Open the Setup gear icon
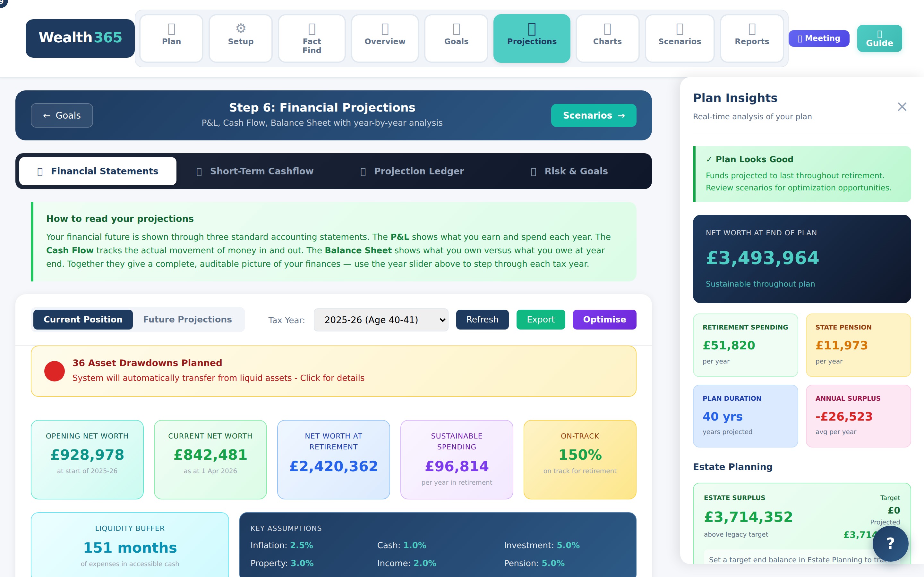This screenshot has height=577, width=924. coord(240,28)
